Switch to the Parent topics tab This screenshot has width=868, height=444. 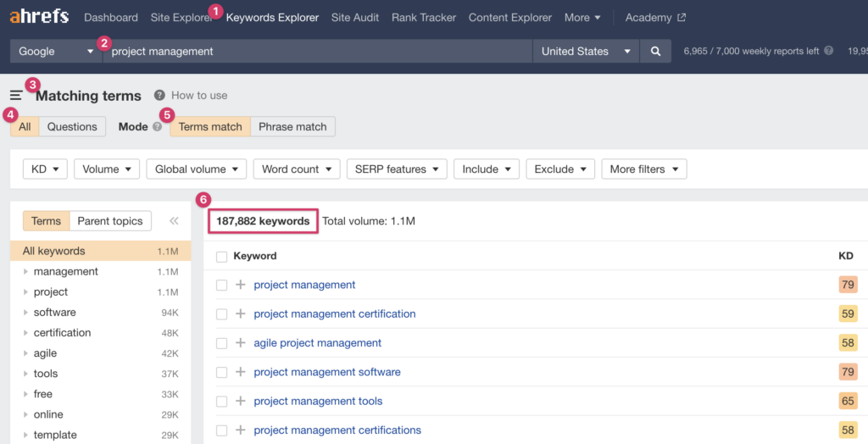coord(110,221)
